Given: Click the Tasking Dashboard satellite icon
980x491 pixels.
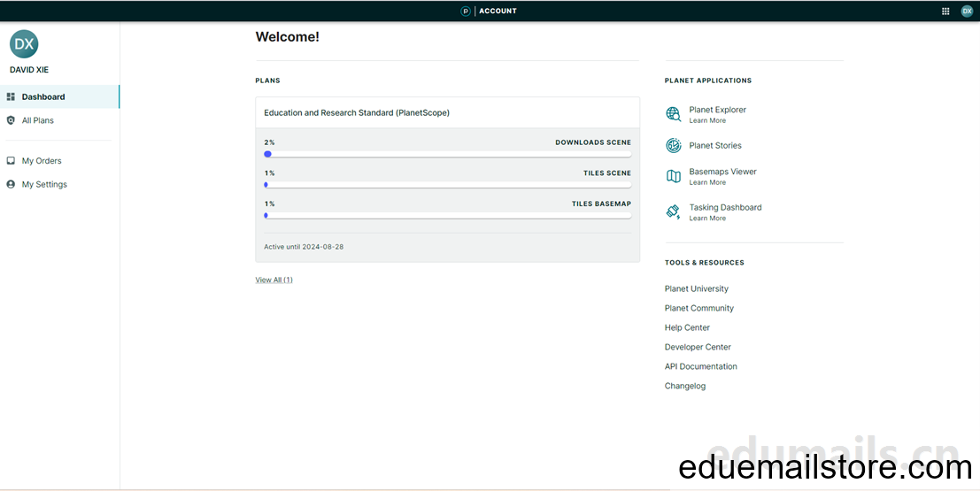Looking at the screenshot, I should coord(674,211).
